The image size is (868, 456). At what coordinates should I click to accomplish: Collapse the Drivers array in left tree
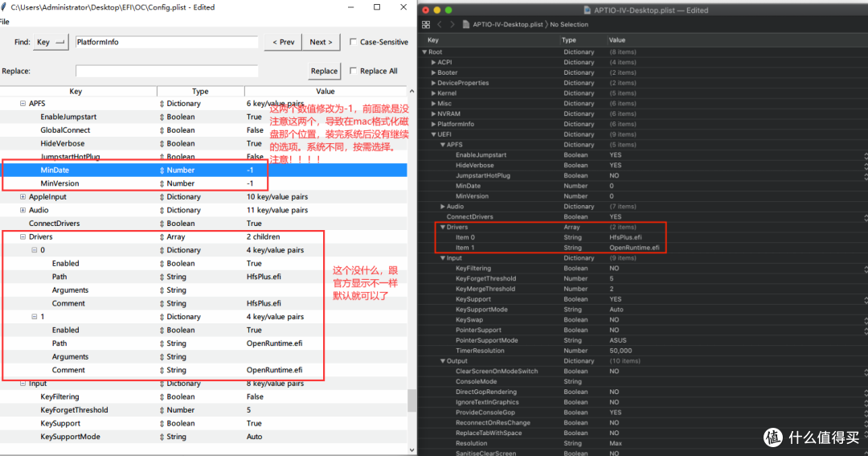23,237
